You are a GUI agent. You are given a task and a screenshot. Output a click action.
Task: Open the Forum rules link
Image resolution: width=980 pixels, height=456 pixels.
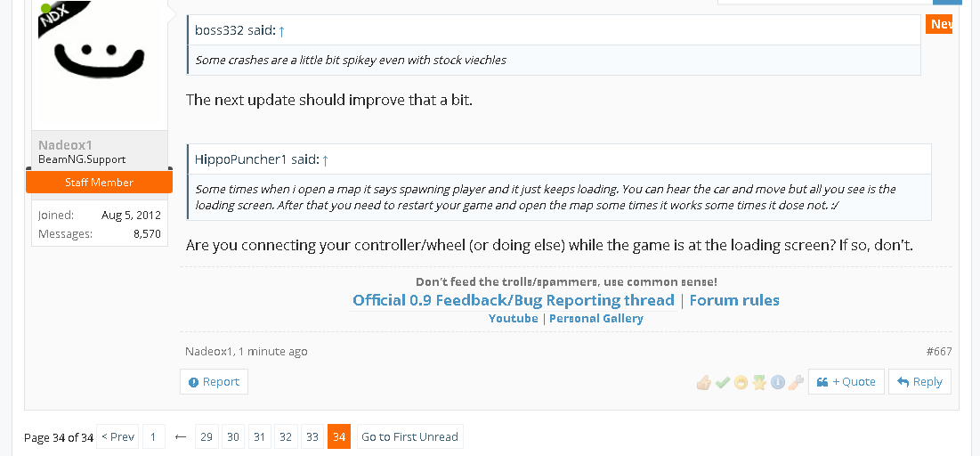coord(734,300)
